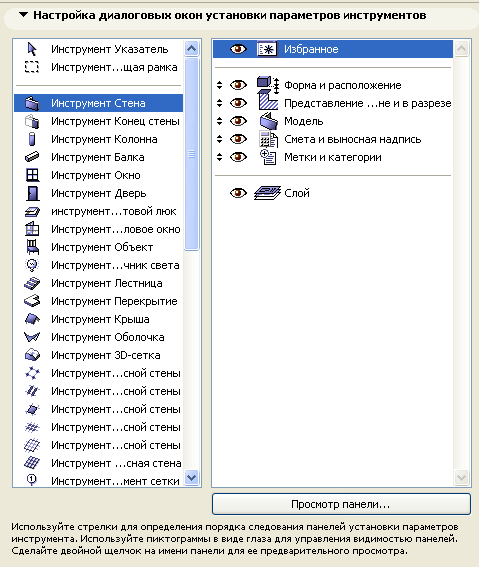
Task: Click reorder arrows beside Модель
Action: (219, 121)
